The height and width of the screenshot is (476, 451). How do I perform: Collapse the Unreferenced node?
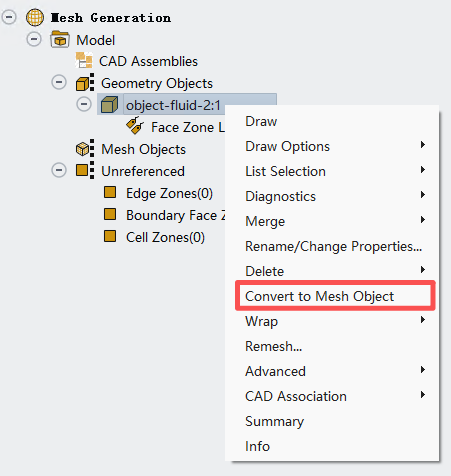click(59, 170)
